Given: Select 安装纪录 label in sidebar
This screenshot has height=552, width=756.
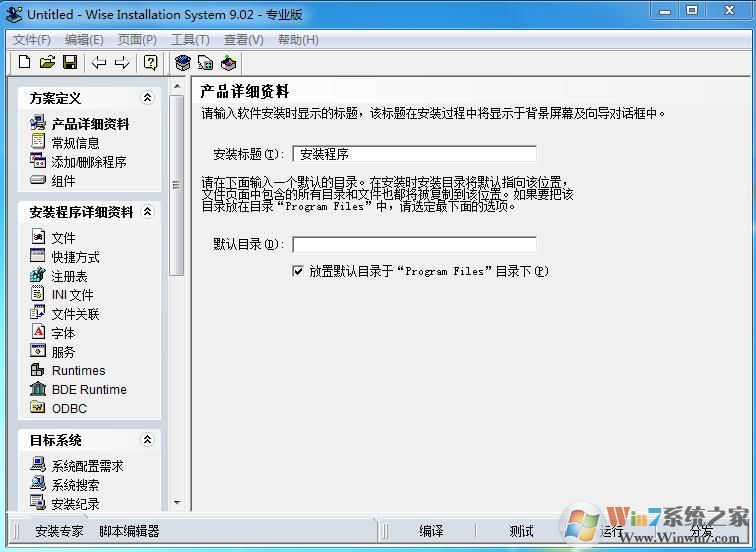Looking at the screenshot, I should (x=75, y=504).
